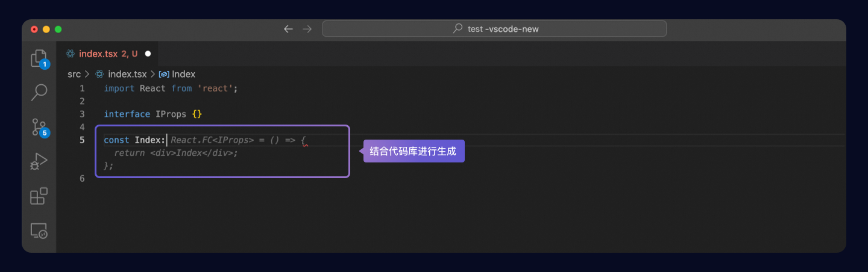Click the 'interface' keyword on line 3
The width and height of the screenshot is (868, 272).
[127, 114]
